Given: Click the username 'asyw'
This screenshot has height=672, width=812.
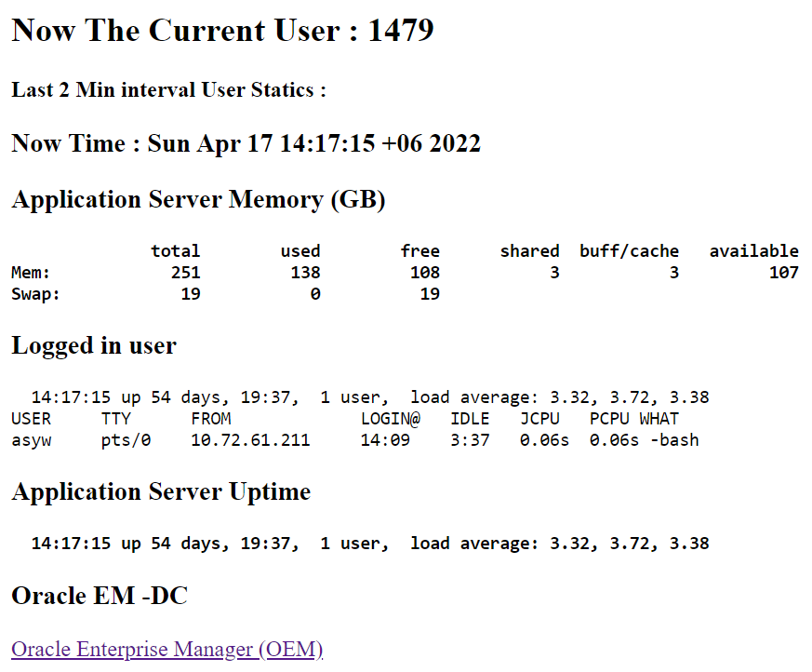Looking at the screenshot, I should [x=31, y=440].
